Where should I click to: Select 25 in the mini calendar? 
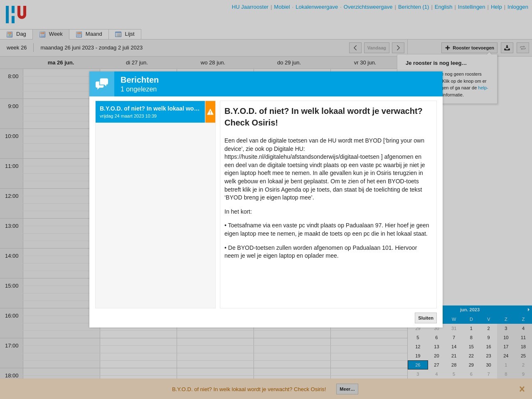(x=523, y=356)
